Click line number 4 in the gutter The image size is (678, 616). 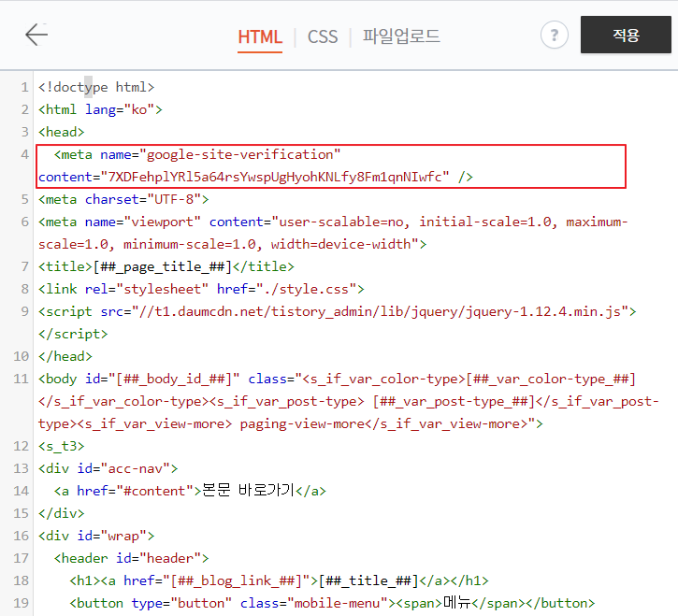pos(24,155)
